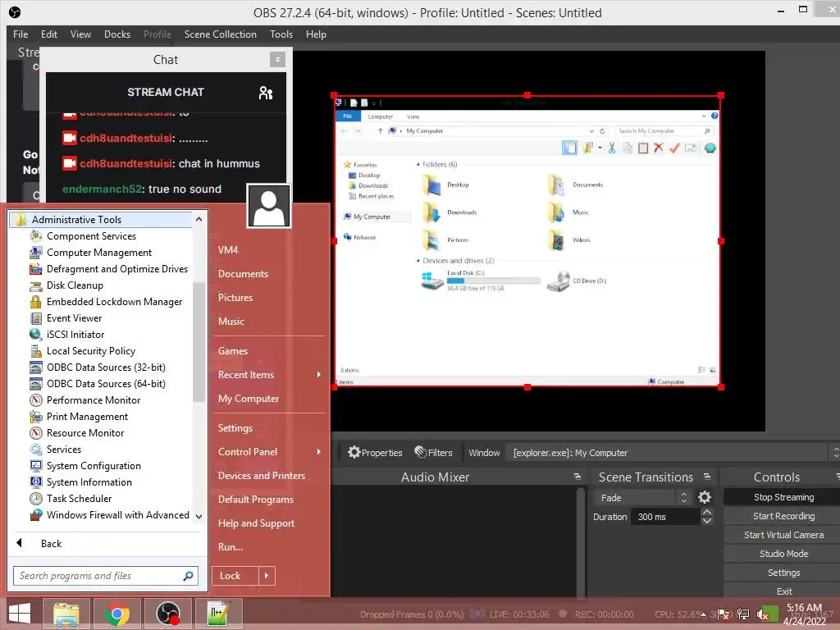Screen dimensions: 840x630
Task: Open the Scene Collection menu
Action: [220, 34]
